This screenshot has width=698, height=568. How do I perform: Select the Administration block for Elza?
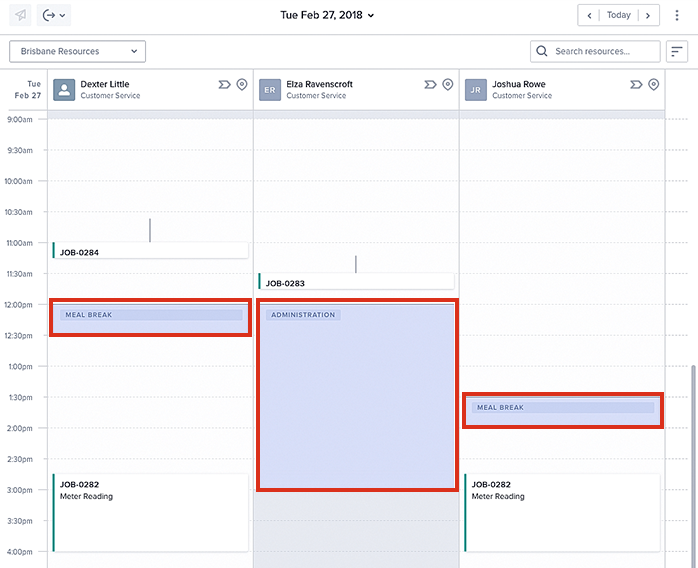[x=357, y=395]
